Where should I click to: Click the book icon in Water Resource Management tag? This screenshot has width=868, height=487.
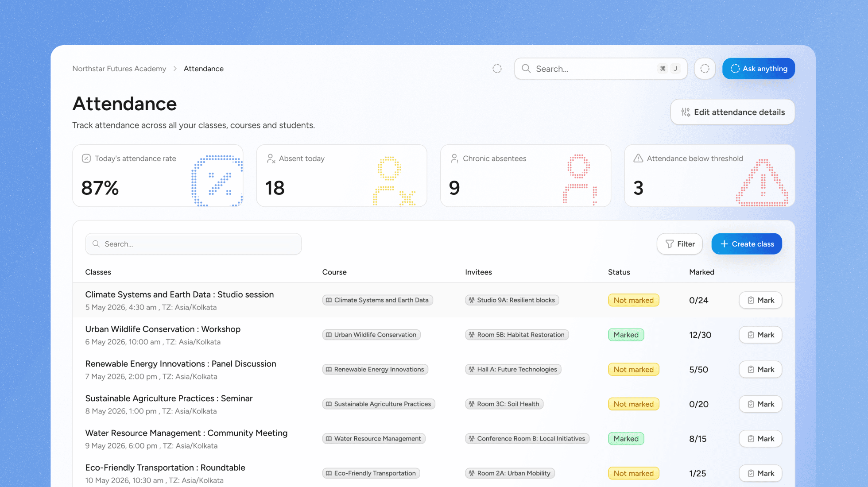tap(329, 439)
